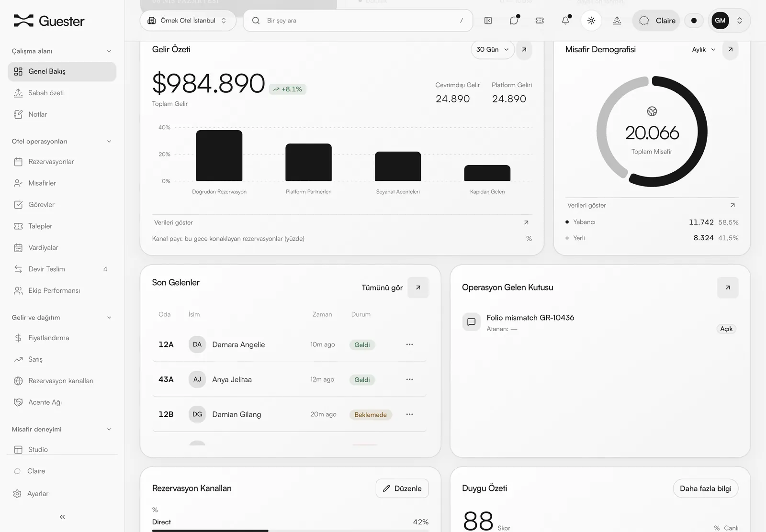Image resolution: width=766 pixels, height=532 pixels.
Task: Open the chat messages icon
Action: coord(514,21)
